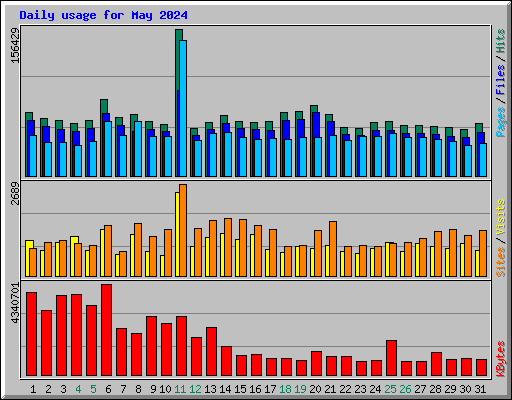Viewport: 512px width, 400px height.
Task: Click the Sites legend label
Action: click(500, 262)
